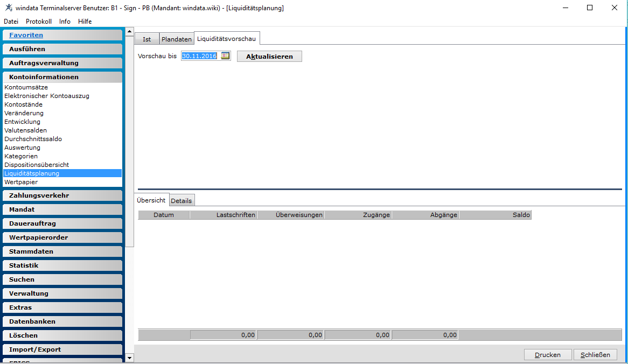Click the sidebar scroll down arrow
This screenshot has height=364, width=628.
[129, 358]
